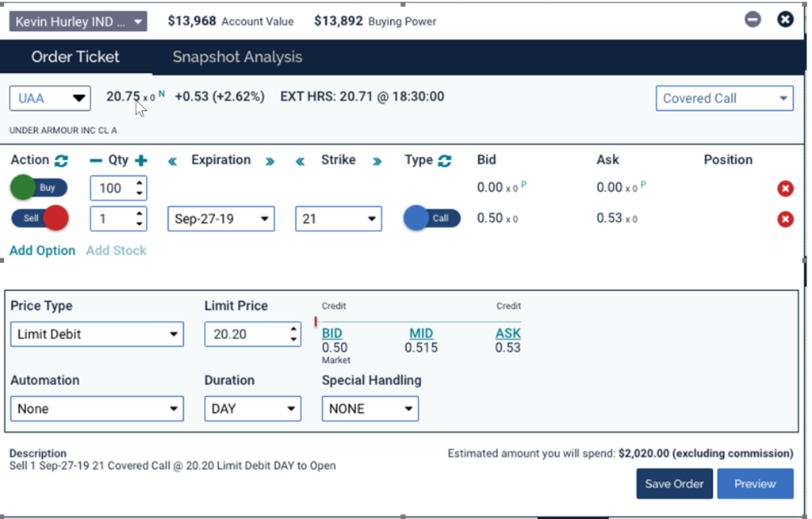Switch to the Snapshot Analysis tab
Screen dimensions: 812x519
coord(237,57)
